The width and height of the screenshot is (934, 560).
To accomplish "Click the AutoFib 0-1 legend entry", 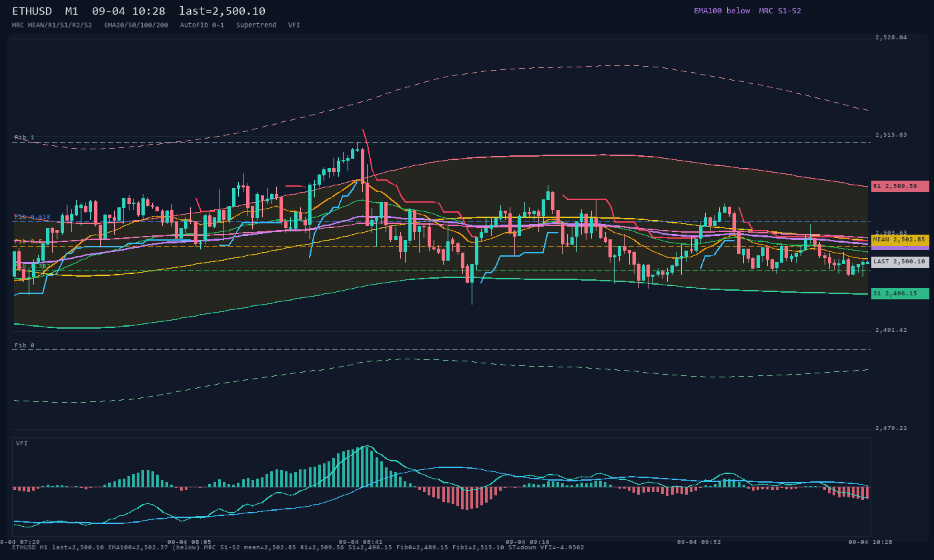I will [x=202, y=25].
